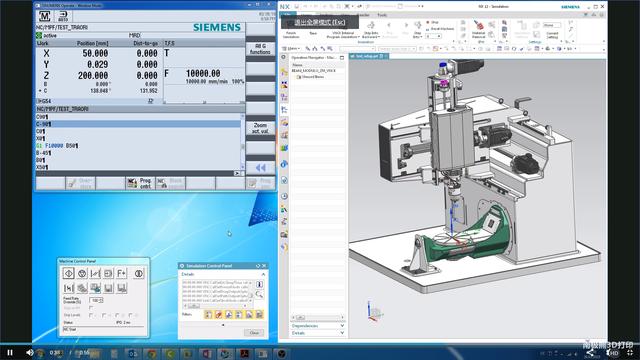Viewport: 640px width, 360px height.
Task: Click Cycle Stop icon in Machine Control Panel
Action: 82,273
